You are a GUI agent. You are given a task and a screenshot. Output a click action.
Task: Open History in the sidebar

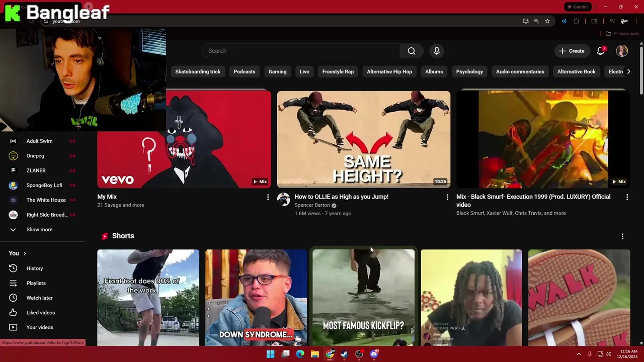(42, 268)
